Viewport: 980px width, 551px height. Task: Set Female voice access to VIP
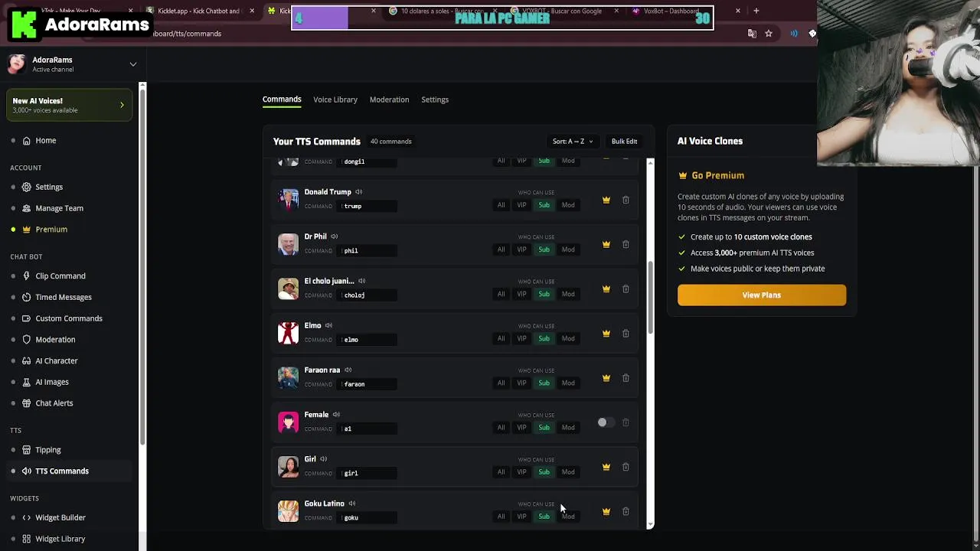tap(521, 427)
